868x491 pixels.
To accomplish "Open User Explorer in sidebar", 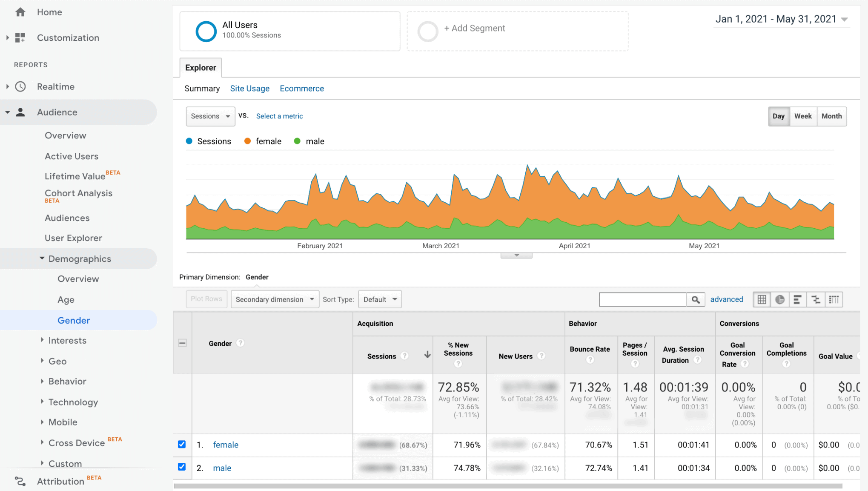I will [x=74, y=238].
